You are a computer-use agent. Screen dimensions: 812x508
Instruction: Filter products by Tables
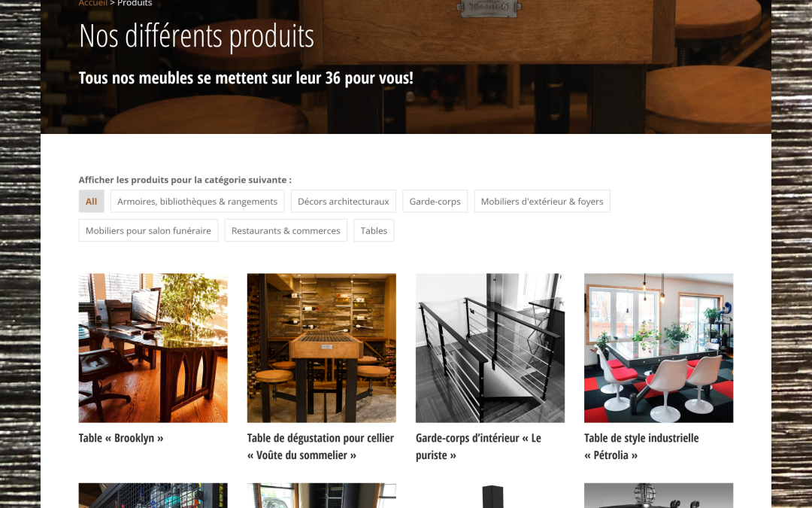(374, 230)
